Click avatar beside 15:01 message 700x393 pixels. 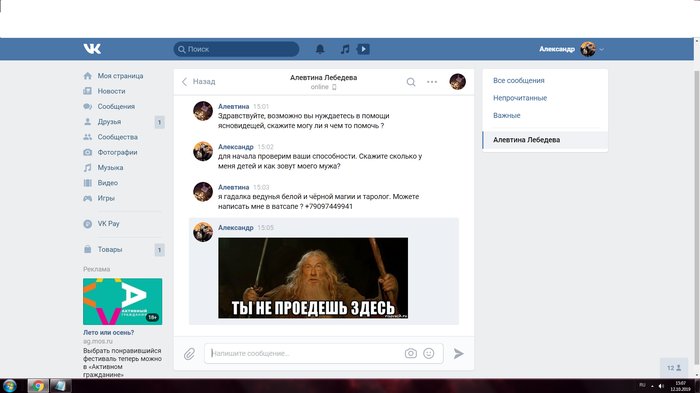tap(203, 111)
